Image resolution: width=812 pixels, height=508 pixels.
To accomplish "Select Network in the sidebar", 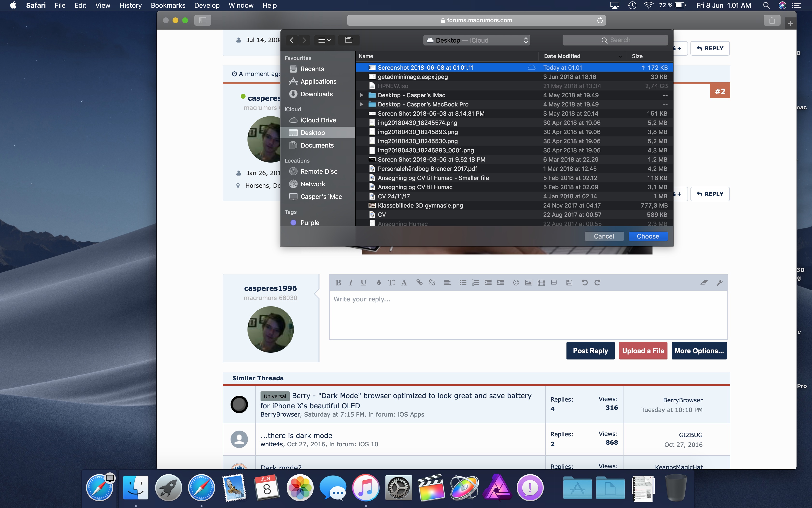I will point(317,184).
